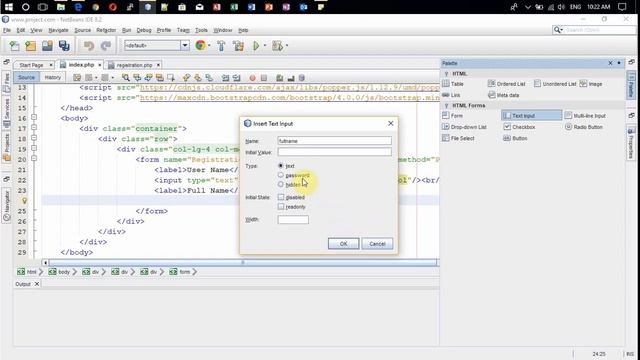This screenshot has height=360, width=640.
Task: Click the Initial Value input field
Action: 334,152
